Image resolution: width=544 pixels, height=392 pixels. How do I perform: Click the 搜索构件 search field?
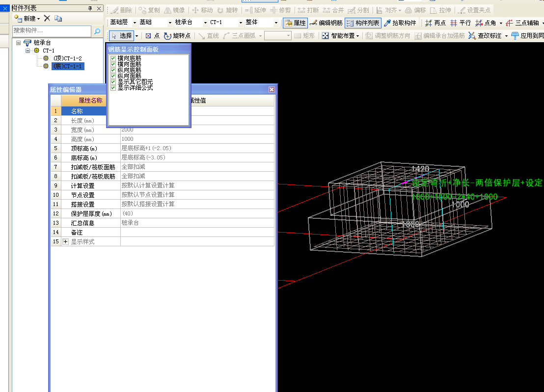click(x=52, y=31)
